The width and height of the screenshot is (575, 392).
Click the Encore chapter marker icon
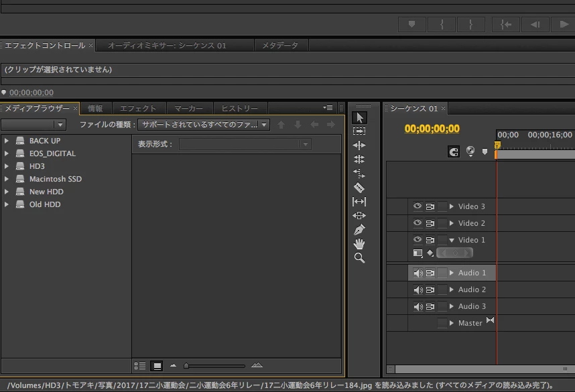pyautogui.click(x=470, y=151)
